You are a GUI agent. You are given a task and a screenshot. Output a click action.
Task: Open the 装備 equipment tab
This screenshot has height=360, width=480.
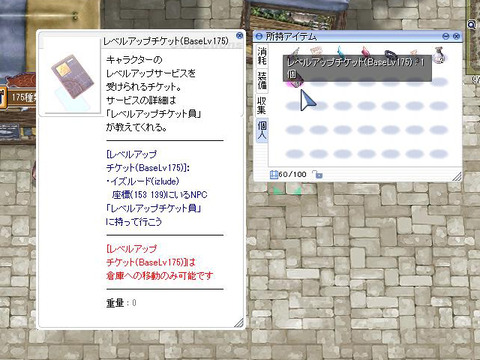[262, 81]
